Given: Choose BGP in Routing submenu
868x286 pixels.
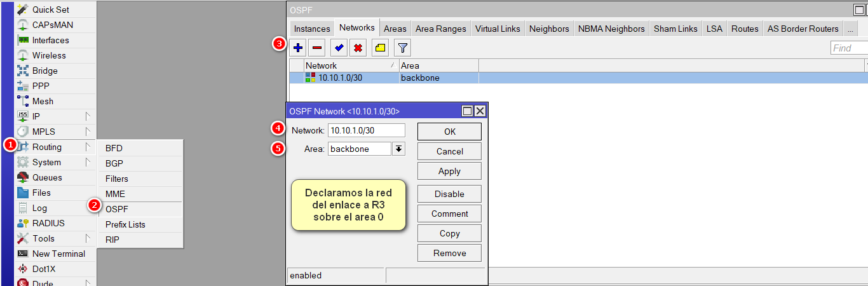Looking at the screenshot, I should tap(114, 163).
